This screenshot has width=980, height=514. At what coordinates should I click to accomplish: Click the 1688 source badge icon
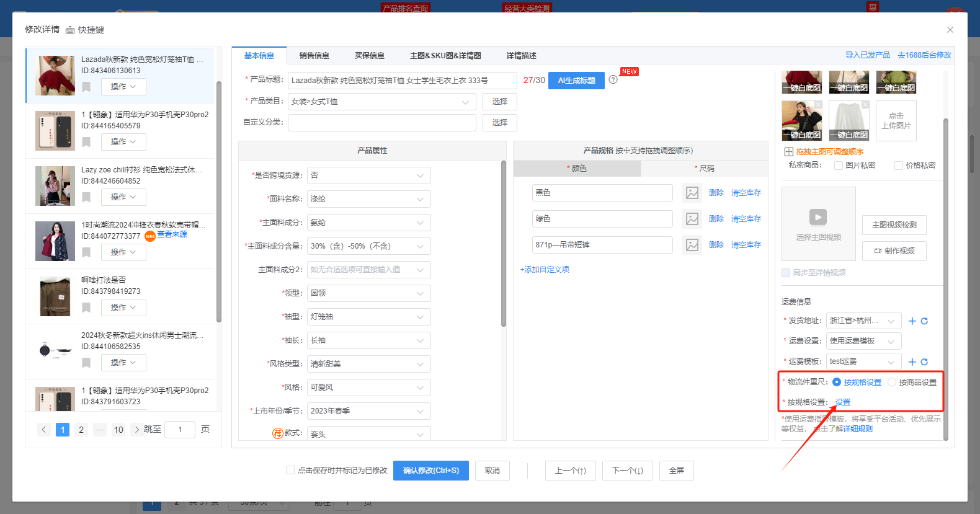(149, 236)
